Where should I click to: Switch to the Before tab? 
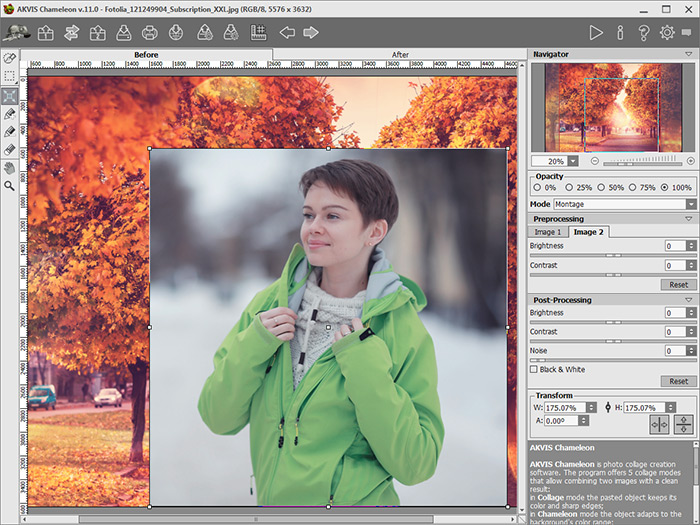[x=146, y=54]
